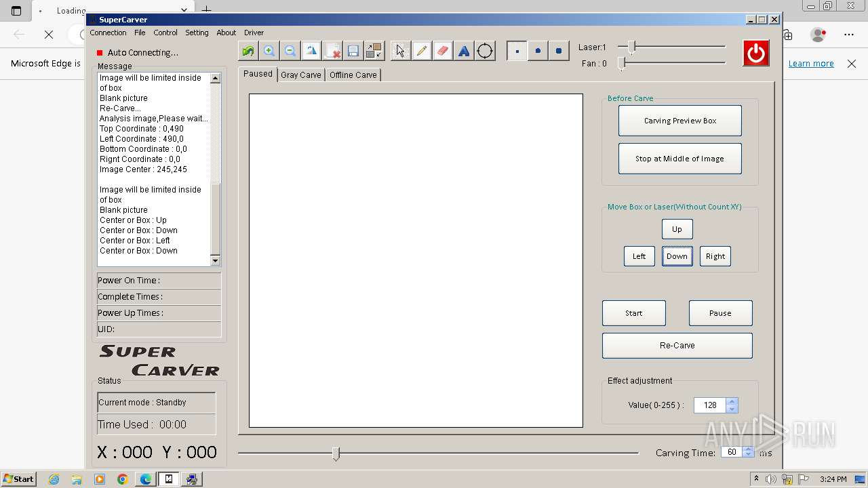Open File Explorer folder from taskbar
868x488 pixels.
pos(77,479)
